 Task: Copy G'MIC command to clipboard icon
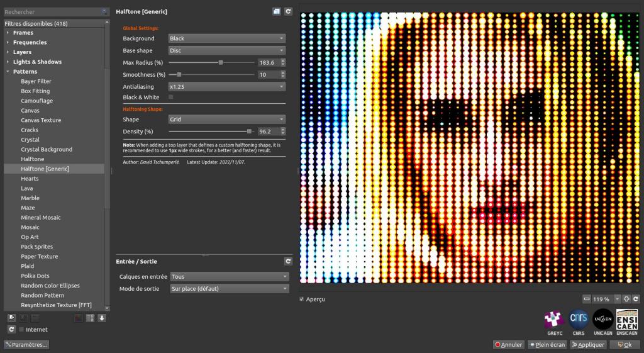(277, 11)
